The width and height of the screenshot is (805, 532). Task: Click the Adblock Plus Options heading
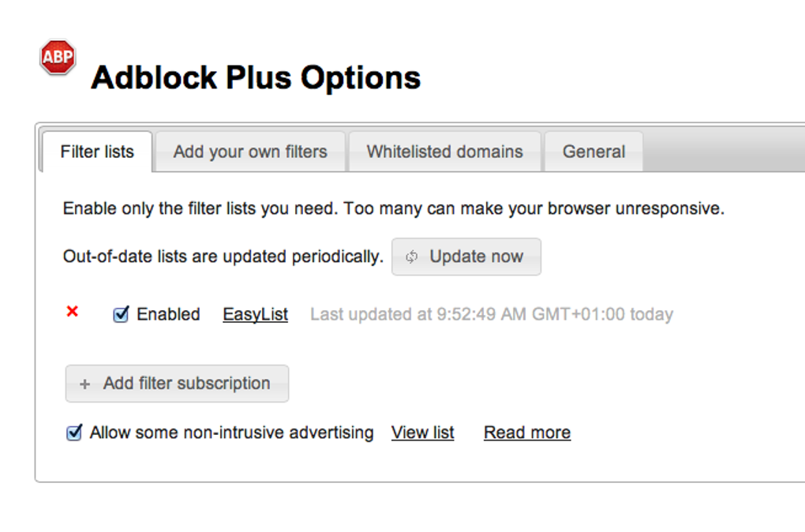point(256,78)
